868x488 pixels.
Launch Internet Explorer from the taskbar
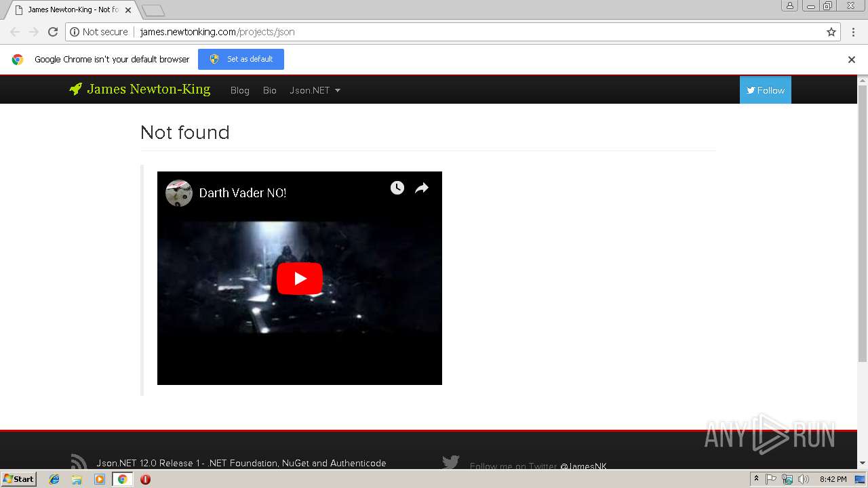point(54,479)
